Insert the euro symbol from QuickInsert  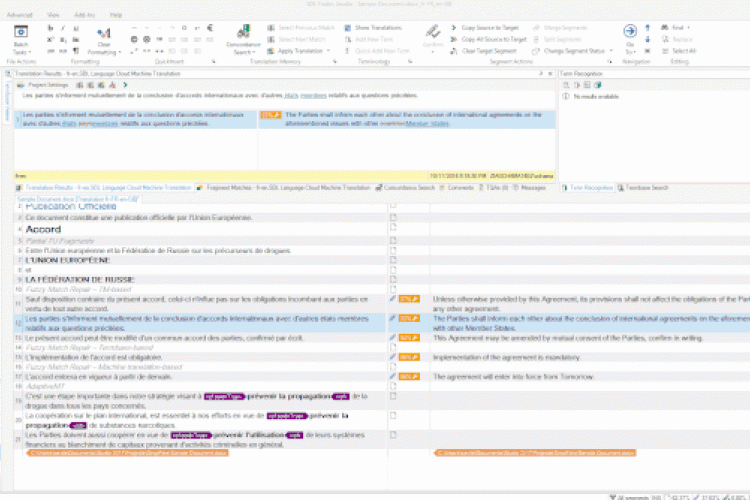(210, 28)
